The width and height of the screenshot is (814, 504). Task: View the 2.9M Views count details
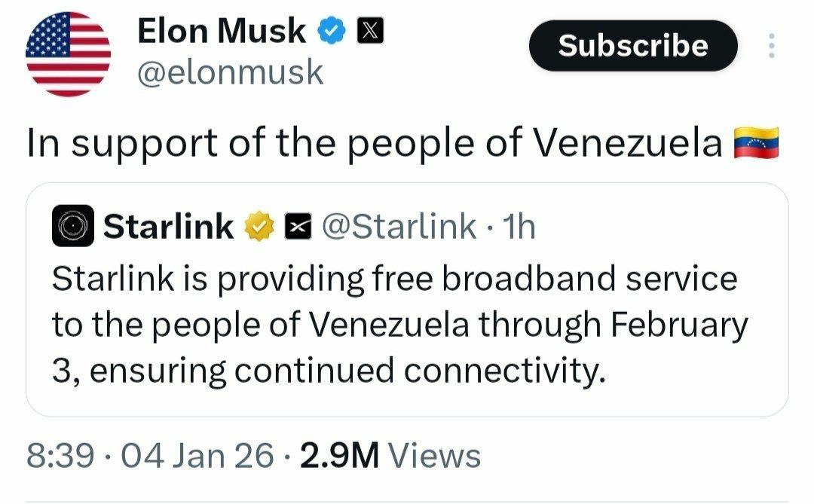390,456
